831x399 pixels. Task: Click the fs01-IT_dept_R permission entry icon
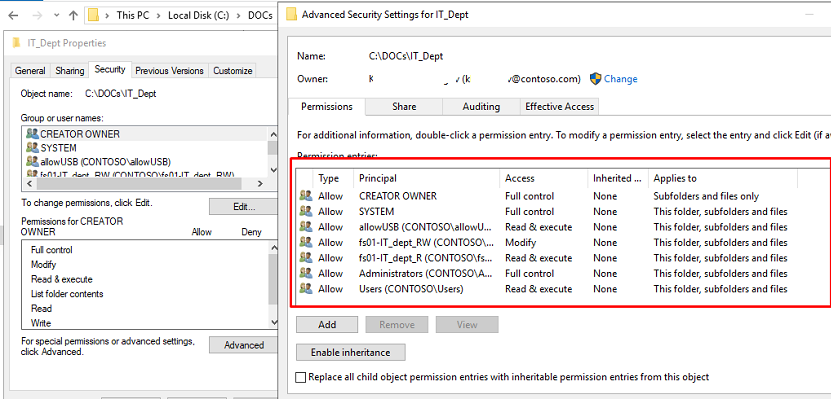coord(306,258)
